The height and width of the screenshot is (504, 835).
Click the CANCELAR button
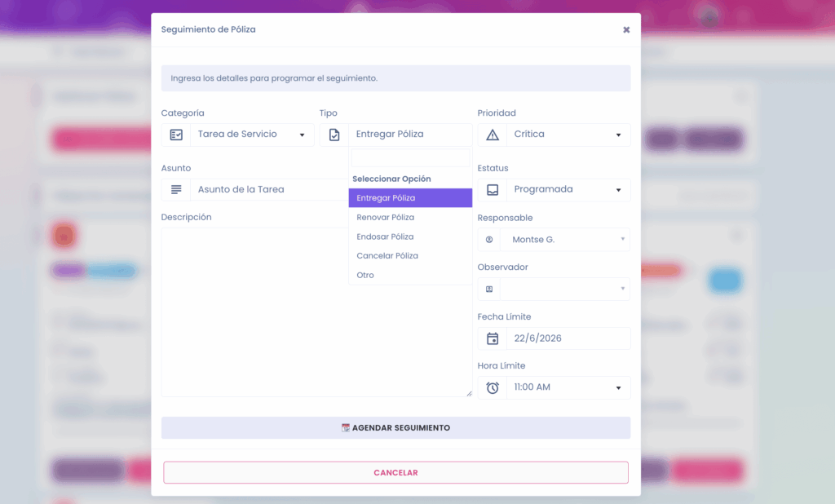pos(395,472)
